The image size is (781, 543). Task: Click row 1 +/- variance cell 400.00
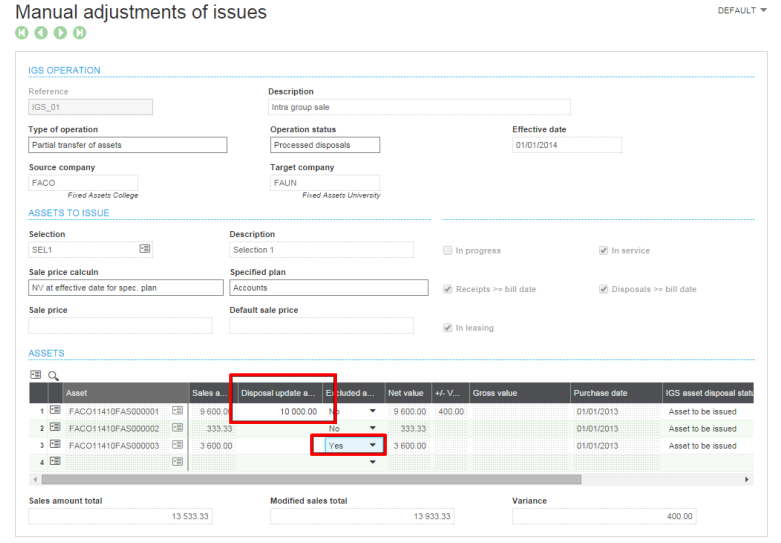click(451, 411)
